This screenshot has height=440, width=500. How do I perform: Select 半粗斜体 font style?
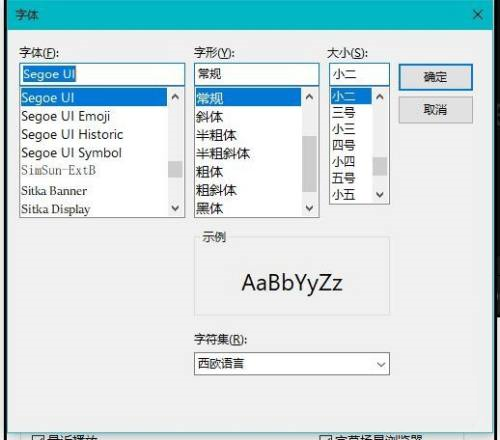pyautogui.click(x=248, y=153)
